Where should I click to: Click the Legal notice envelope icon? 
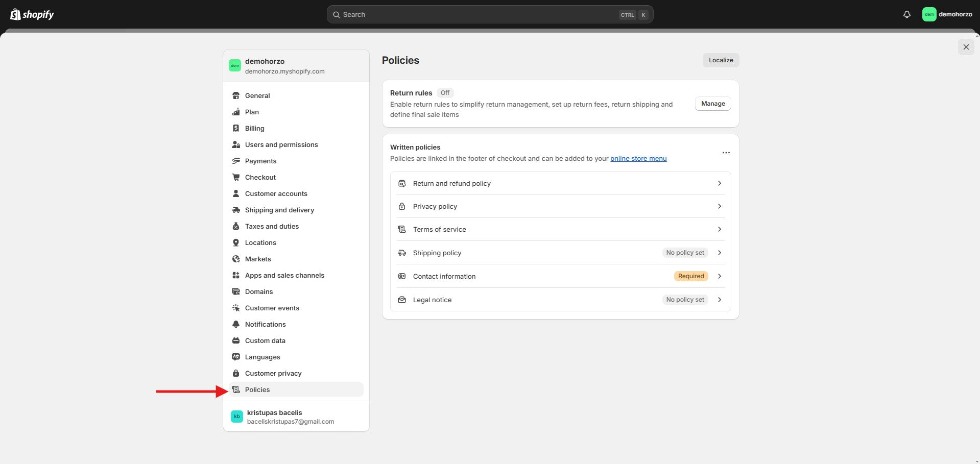[x=402, y=300]
